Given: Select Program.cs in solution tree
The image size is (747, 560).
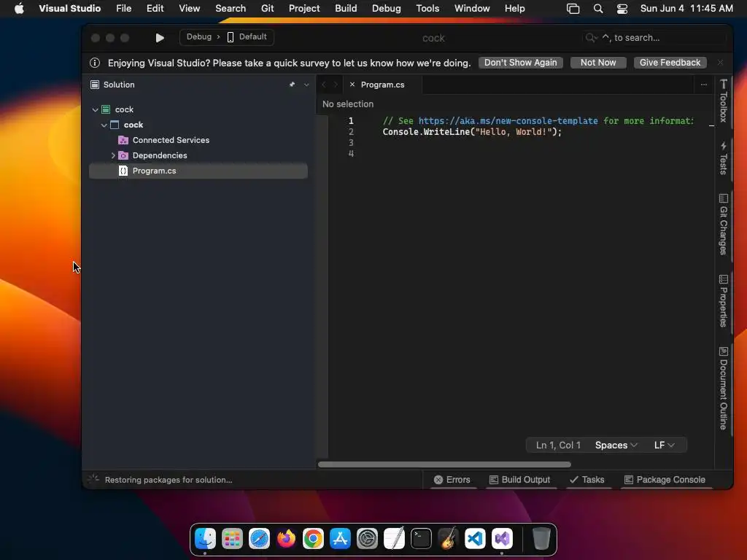Looking at the screenshot, I should coord(198,171).
